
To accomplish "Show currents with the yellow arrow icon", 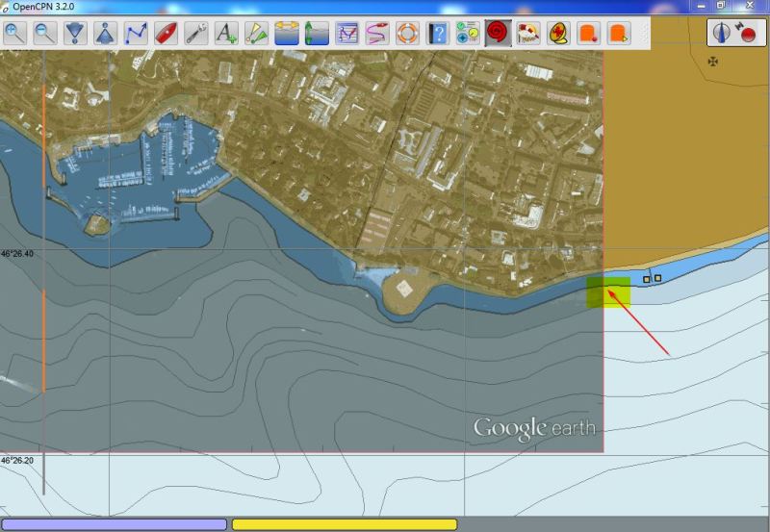I will [x=287, y=34].
